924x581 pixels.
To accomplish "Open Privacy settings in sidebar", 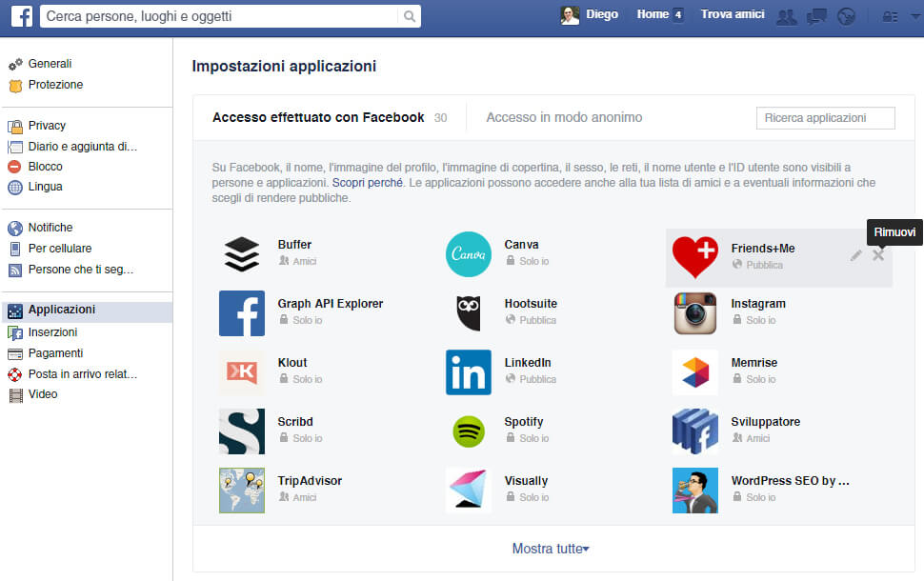I will point(47,126).
